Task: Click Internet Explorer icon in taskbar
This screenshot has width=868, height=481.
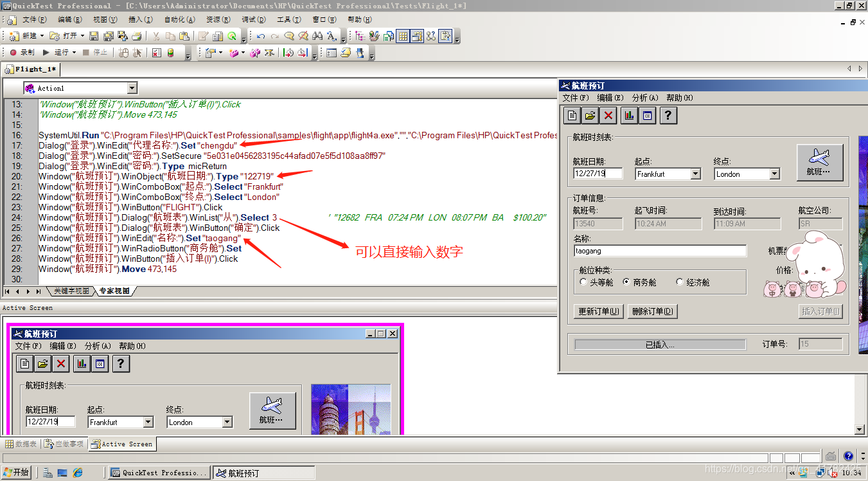Action: [x=78, y=473]
